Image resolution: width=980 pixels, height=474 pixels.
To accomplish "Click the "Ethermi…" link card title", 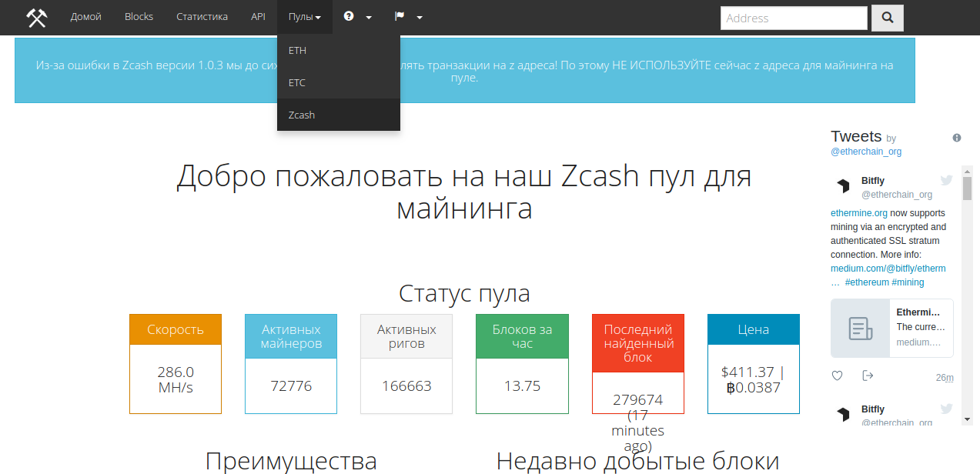I will [x=918, y=312].
